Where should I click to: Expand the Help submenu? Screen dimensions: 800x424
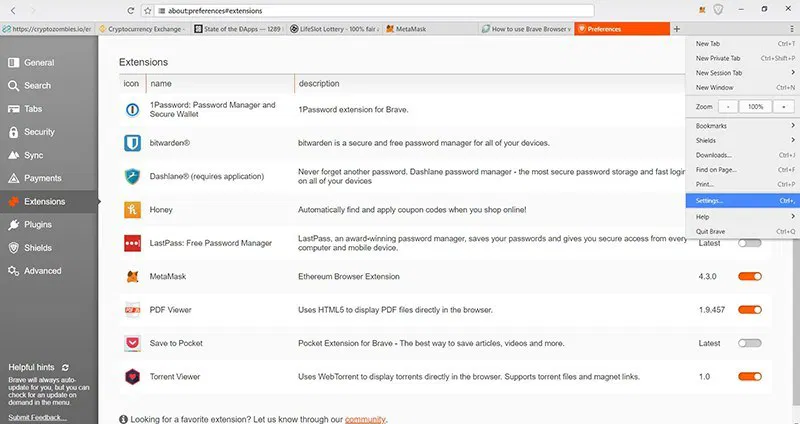click(x=743, y=217)
